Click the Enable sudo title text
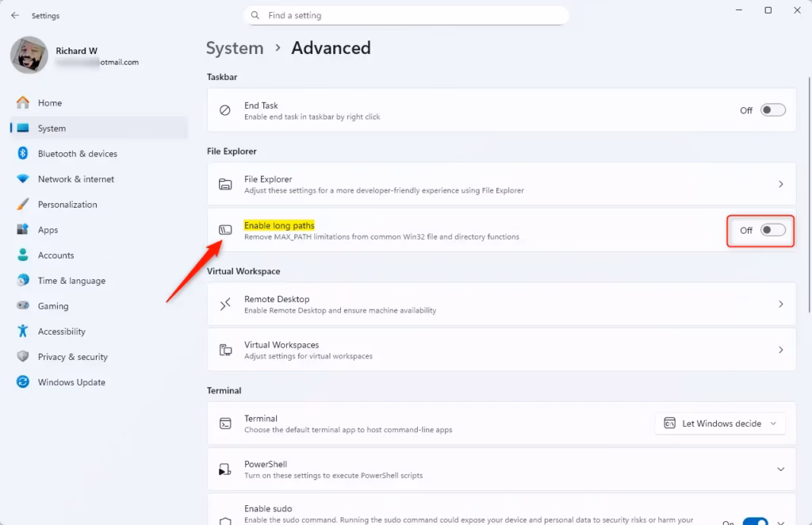This screenshot has width=812, height=525. click(268, 508)
